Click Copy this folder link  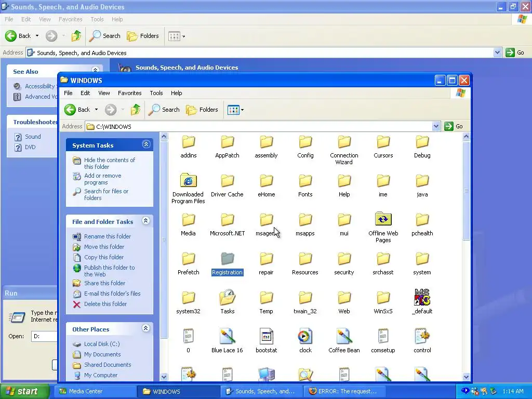coord(104,257)
